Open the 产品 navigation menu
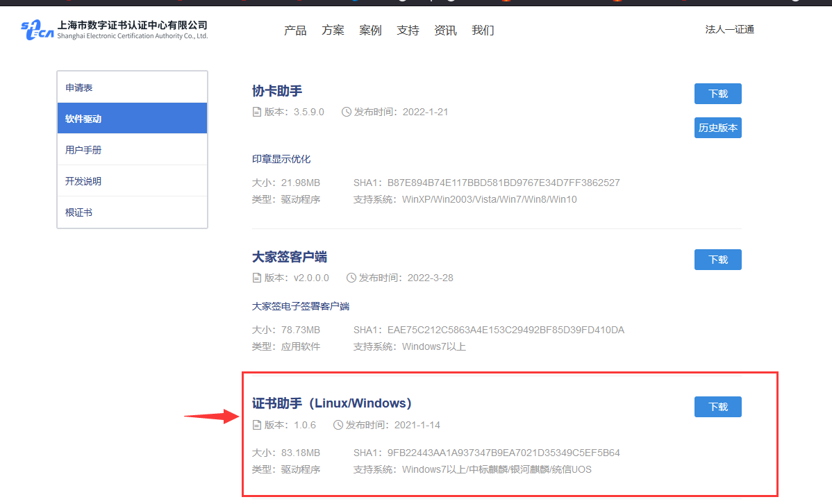 tap(295, 31)
